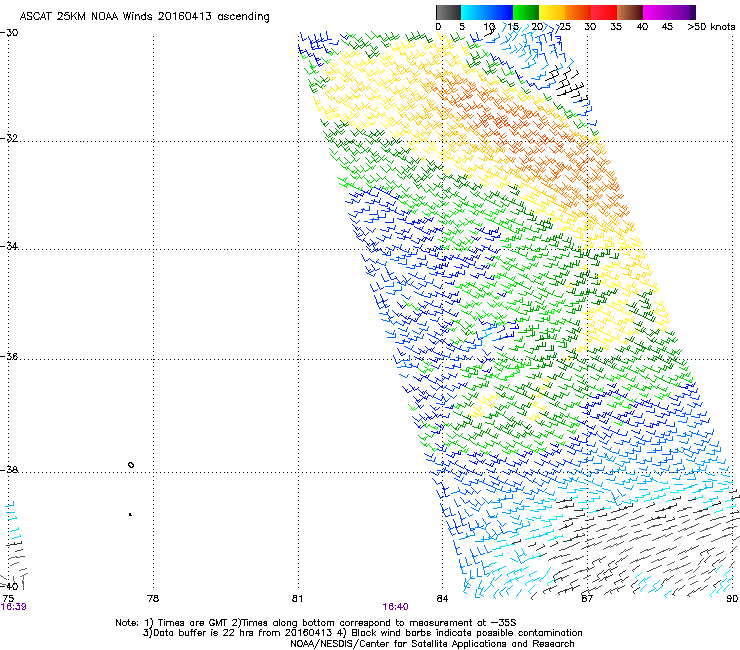Click the latitude label '-36'
The height and width of the screenshot is (650, 740).
[9, 356]
